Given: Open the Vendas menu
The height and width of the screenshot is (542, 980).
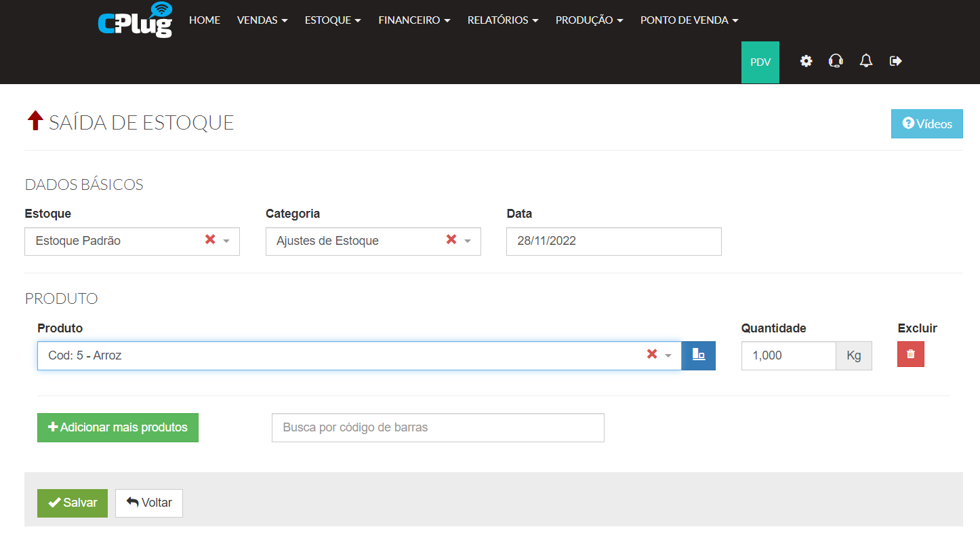Looking at the screenshot, I should pyautogui.click(x=262, y=20).
